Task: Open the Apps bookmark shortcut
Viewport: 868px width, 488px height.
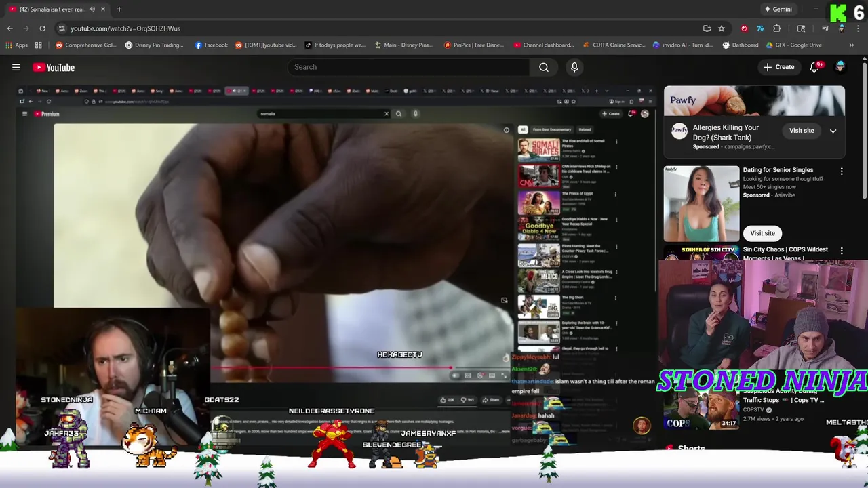Action: tap(17, 45)
